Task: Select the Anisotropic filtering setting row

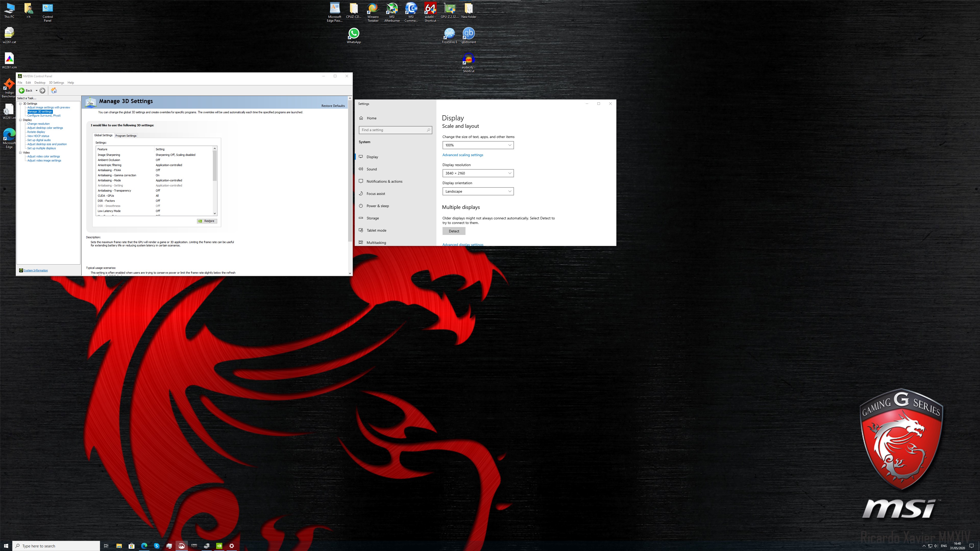Action: 154,165
